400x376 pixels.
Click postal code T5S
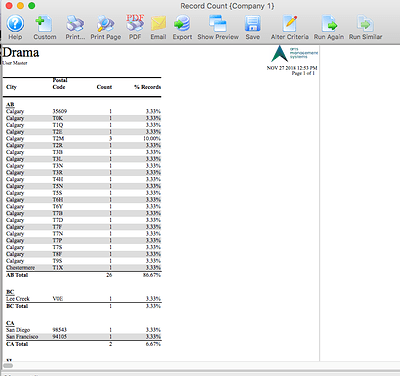coord(57,193)
